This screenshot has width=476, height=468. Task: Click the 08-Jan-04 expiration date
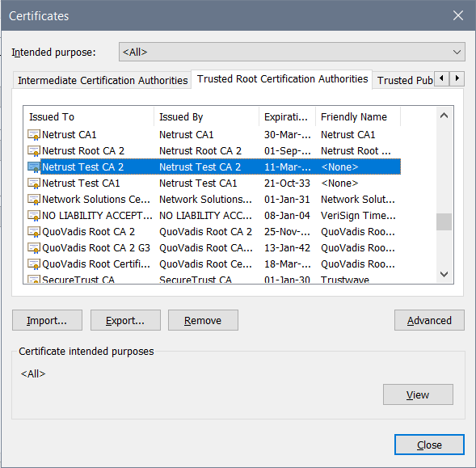[x=287, y=215]
